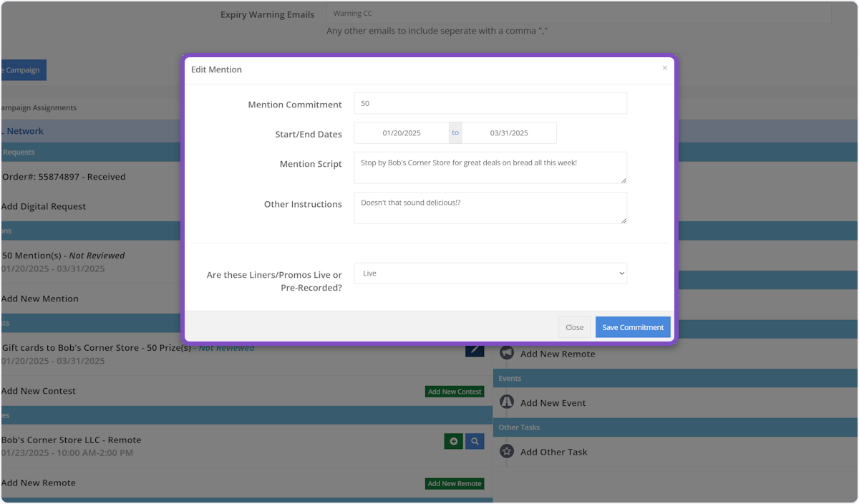Click the megaphone icon beside Add New Remote
The image size is (859, 504).
pyautogui.click(x=507, y=354)
